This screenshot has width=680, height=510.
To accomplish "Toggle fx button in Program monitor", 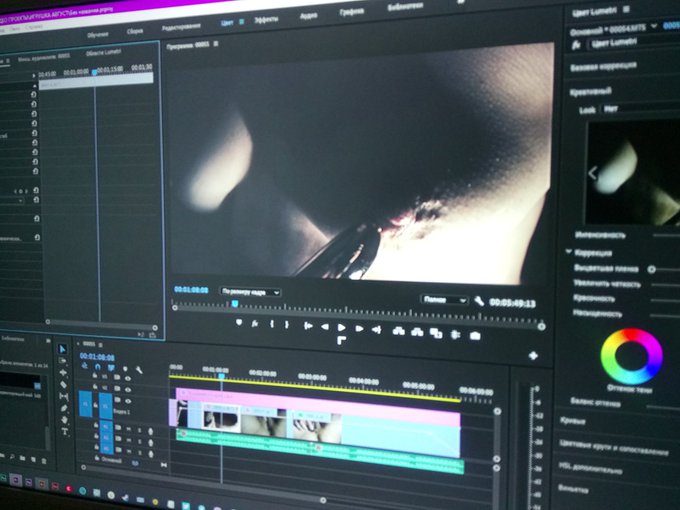I will (255, 323).
